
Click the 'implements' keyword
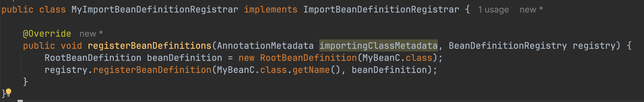[x=271, y=10]
